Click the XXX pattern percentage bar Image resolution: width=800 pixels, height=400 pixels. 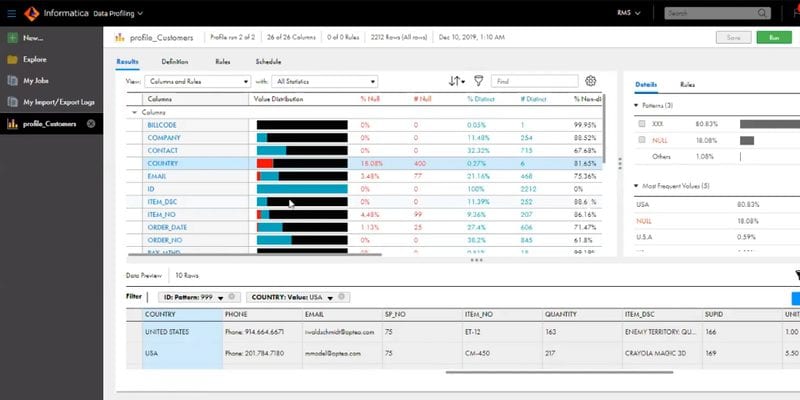pyautogui.click(x=770, y=124)
